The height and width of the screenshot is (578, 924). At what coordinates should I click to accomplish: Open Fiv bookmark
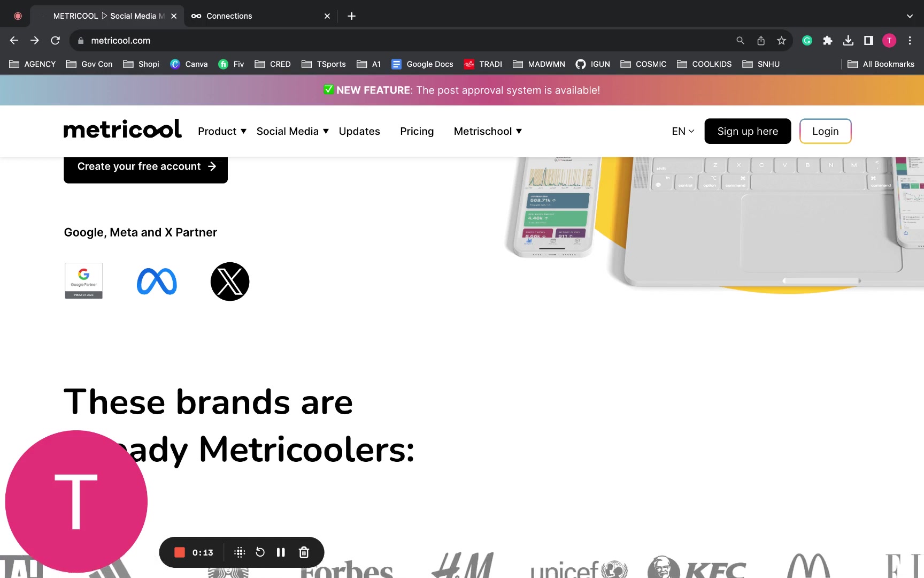(231, 64)
